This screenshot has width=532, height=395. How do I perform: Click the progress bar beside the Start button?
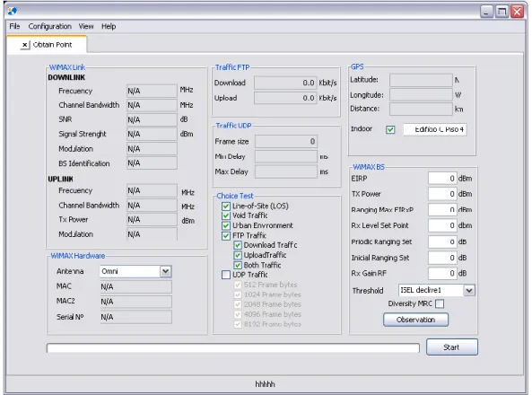click(x=233, y=348)
